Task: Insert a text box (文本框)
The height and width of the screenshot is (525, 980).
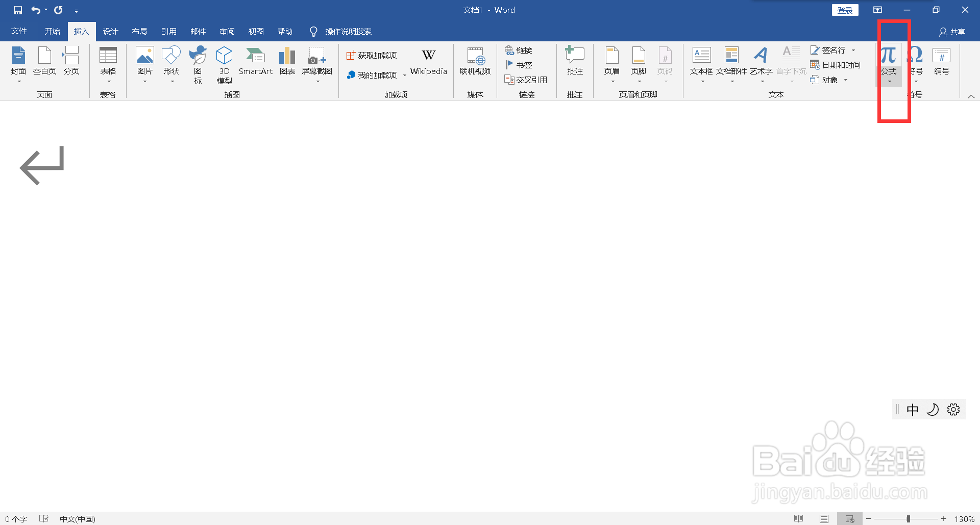Action: pos(701,65)
